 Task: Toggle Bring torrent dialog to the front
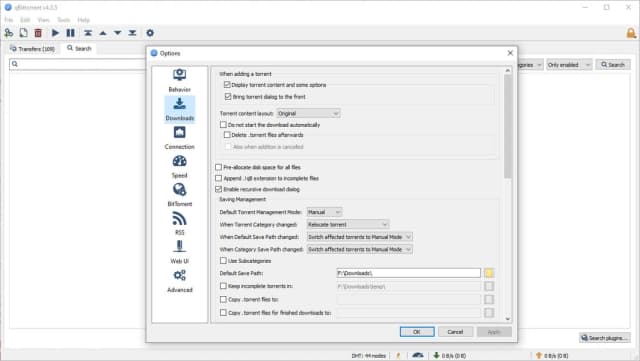(228, 97)
